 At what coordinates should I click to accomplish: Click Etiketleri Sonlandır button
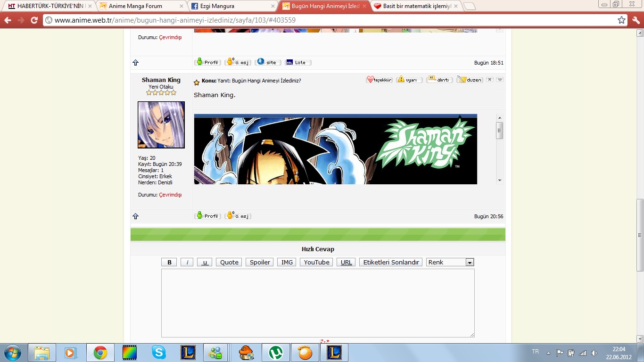click(391, 262)
